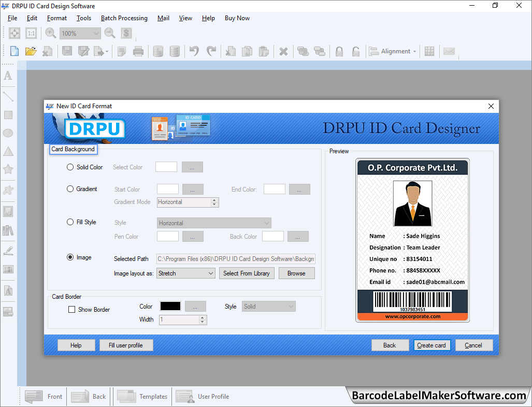Open the Print dialog via toolbar icon
Image resolution: width=532 pixels, height=407 pixels.
(x=138, y=51)
